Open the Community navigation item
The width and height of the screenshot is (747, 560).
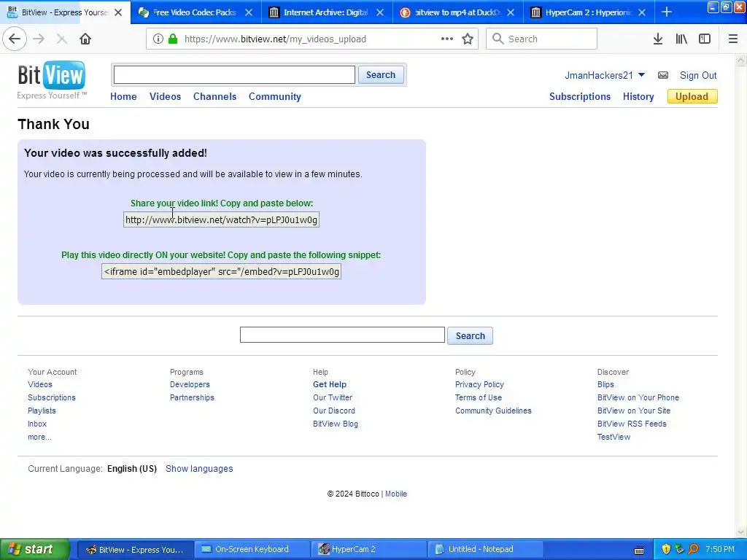[x=274, y=96]
